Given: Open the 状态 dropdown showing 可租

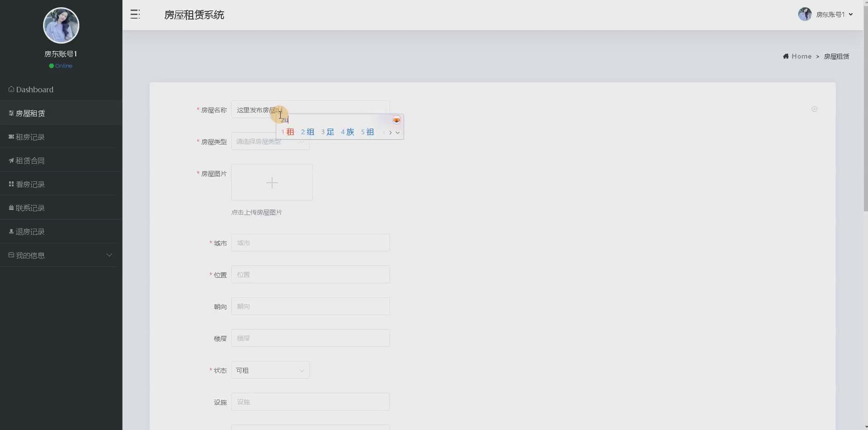Looking at the screenshot, I should 270,370.
